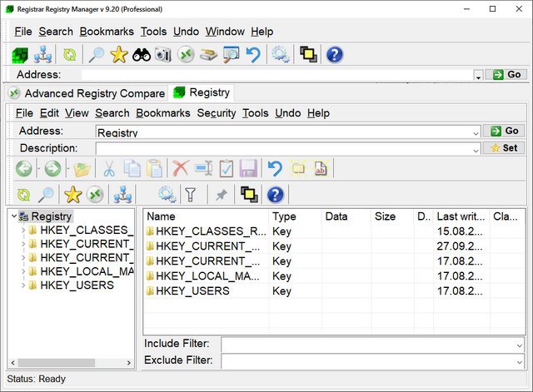The height and width of the screenshot is (392, 533).
Task: Click into the Description input field
Action: coord(283,148)
